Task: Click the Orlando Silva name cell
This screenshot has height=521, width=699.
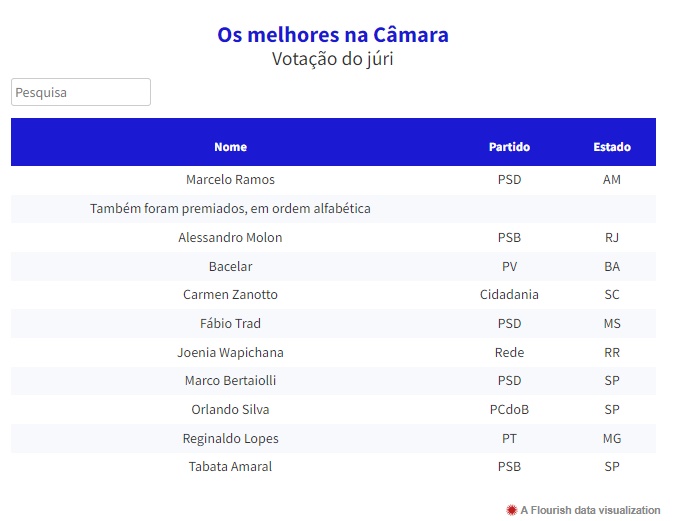Action: [x=230, y=410]
